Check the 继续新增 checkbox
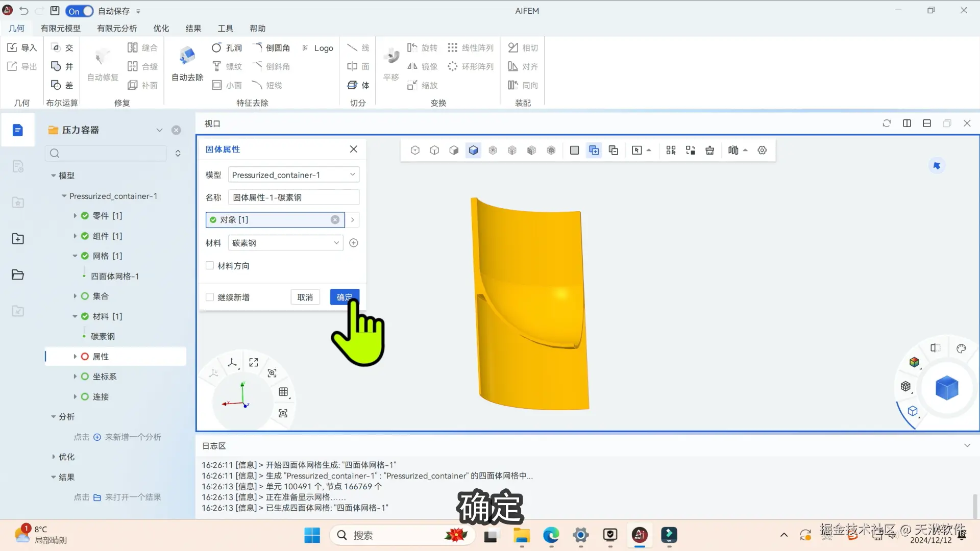 click(210, 297)
